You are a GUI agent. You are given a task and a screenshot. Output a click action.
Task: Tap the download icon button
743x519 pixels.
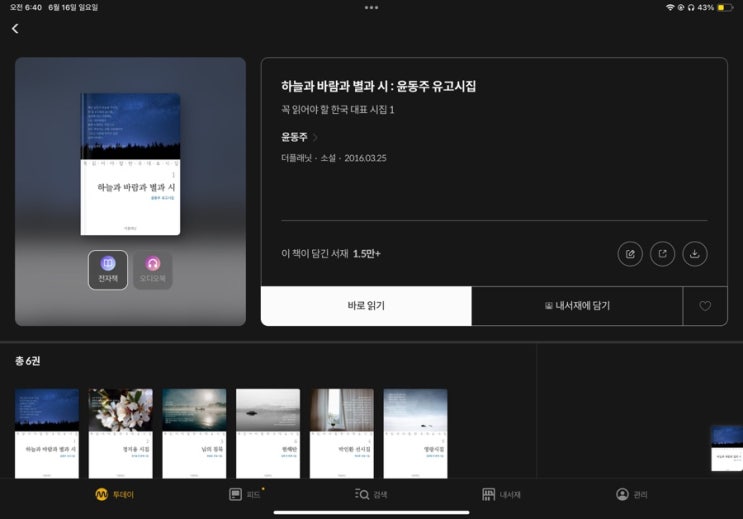(x=695, y=254)
